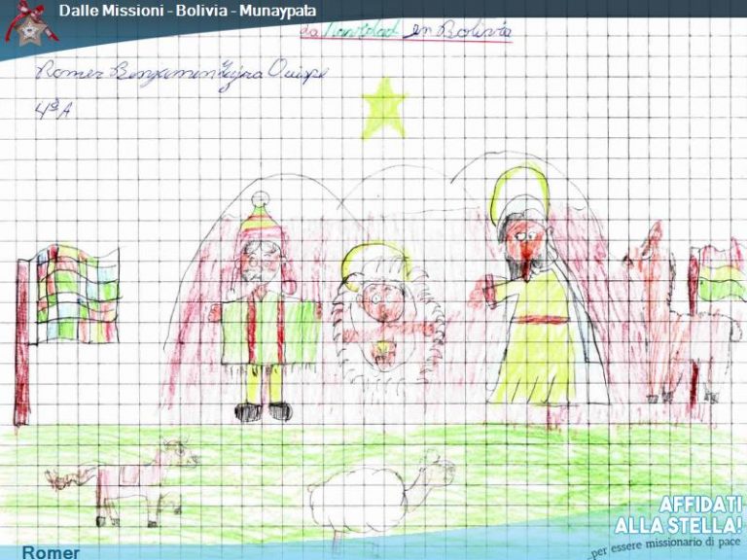Click the "Dalle Missioni - Bolivia - Munaypata" title
Screen dimensions: 747x560
click(x=187, y=11)
